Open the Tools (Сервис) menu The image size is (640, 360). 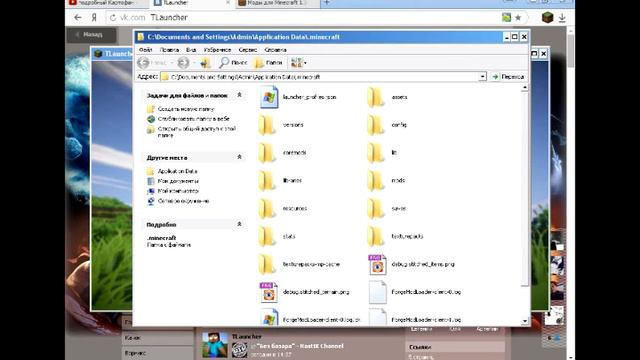[248, 50]
